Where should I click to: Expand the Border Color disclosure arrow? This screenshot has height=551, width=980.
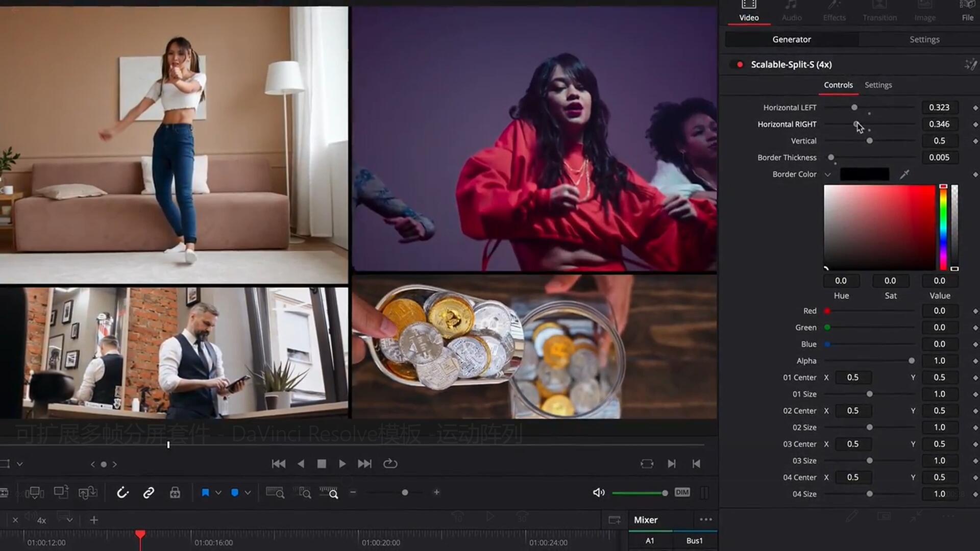[x=828, y=174]
